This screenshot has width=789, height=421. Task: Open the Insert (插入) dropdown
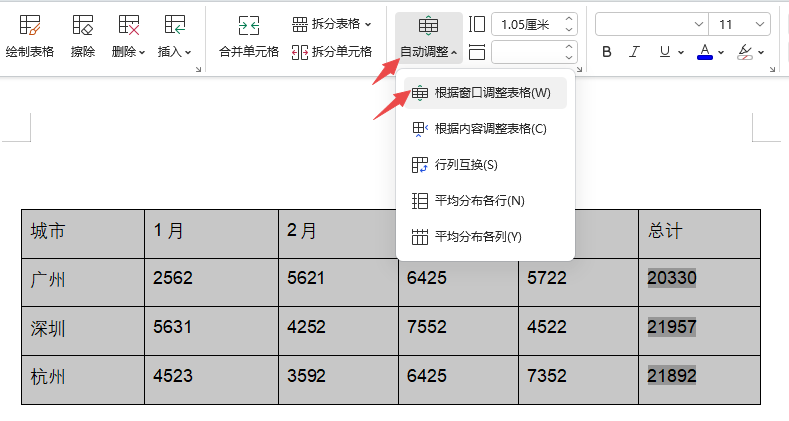[174, 37]
